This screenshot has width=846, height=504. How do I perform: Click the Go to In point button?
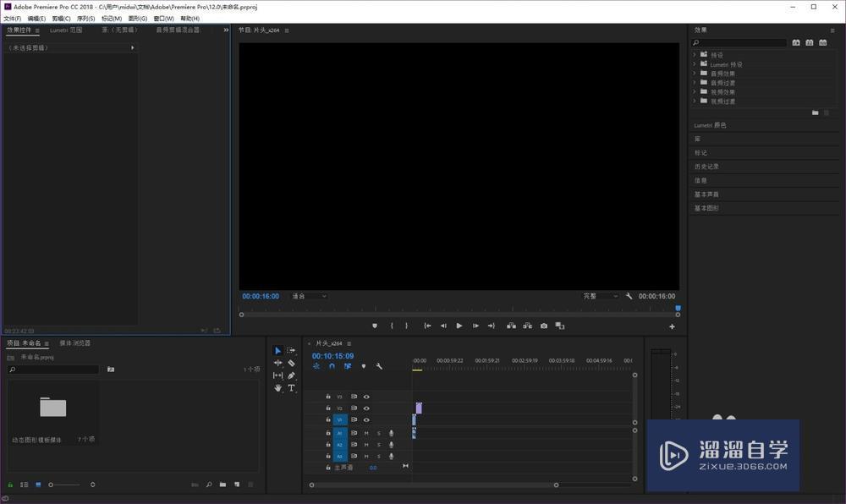427,326
